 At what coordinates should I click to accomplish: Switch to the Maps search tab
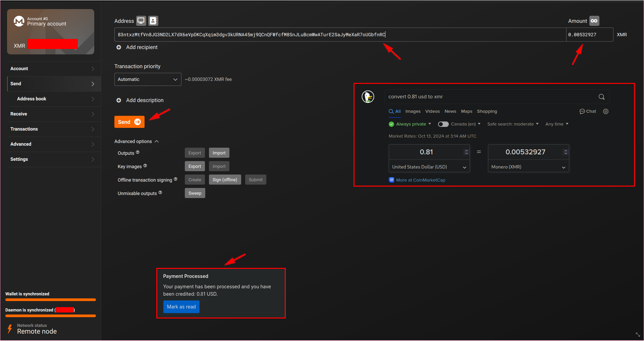click(467, 111)
